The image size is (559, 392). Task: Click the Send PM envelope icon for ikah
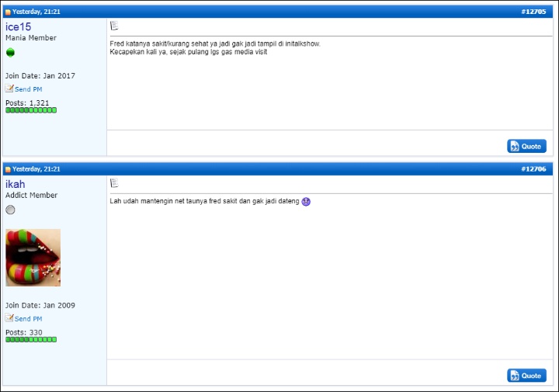(9, 317)
